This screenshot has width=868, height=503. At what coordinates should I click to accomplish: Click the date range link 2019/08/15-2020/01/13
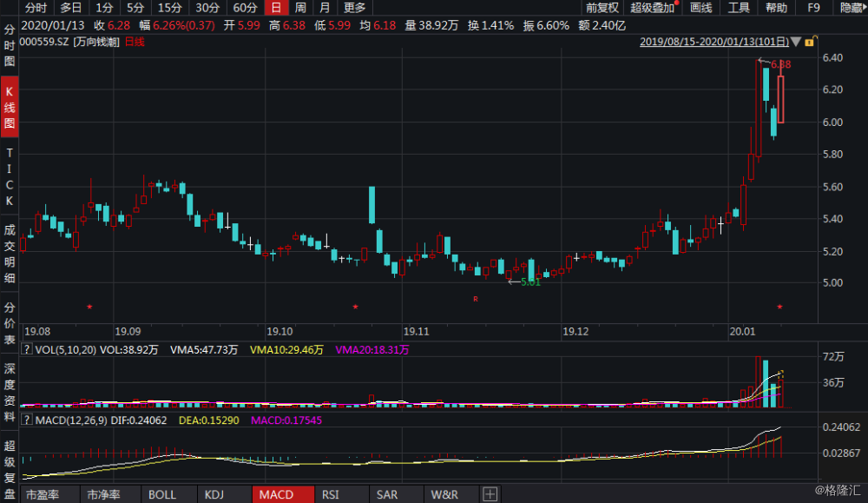coord(714,42)
